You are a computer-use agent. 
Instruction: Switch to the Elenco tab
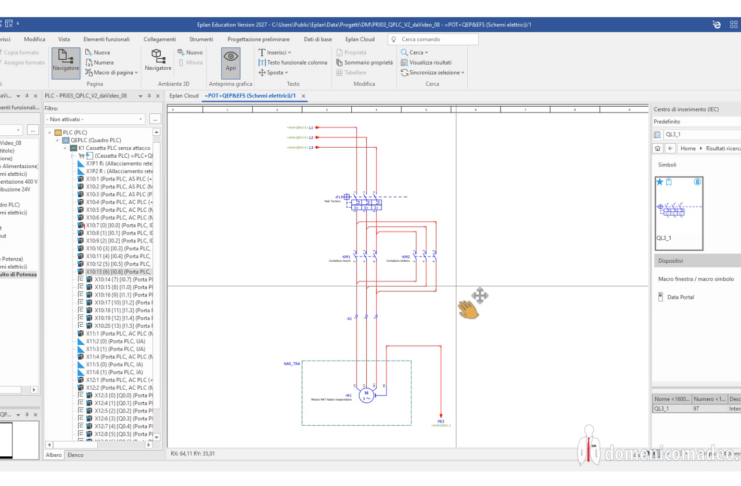pyautogui.click(x=75, y=455)
